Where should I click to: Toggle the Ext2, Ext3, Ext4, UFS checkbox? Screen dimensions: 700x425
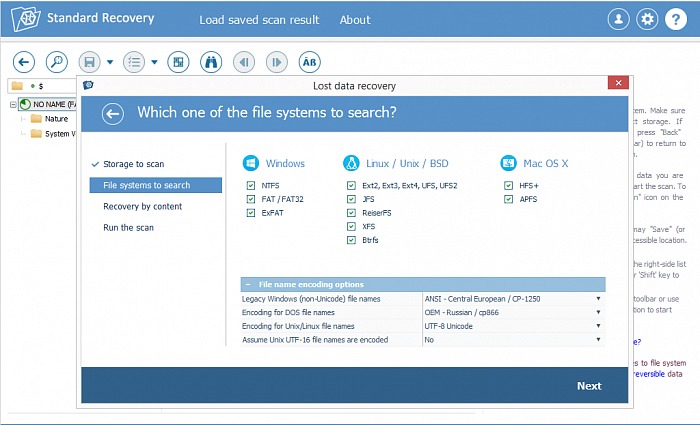[x=351, y=185]
